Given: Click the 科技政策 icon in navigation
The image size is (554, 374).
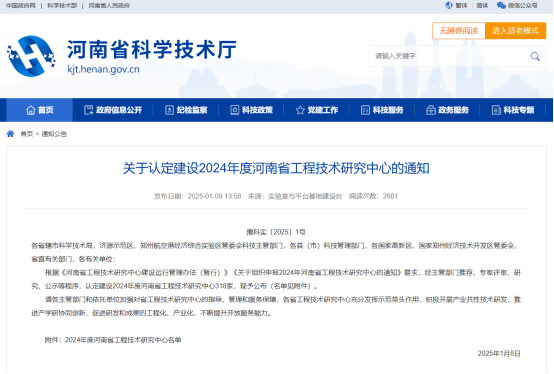Looking at the screenshot, I should click(x=235, y=110).
